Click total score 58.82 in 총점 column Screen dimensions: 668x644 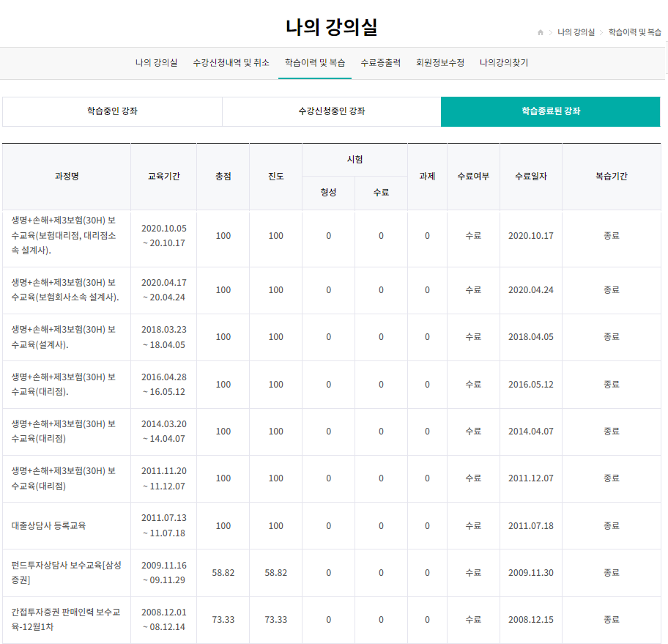pyautogui.click(x=223, y=573)
